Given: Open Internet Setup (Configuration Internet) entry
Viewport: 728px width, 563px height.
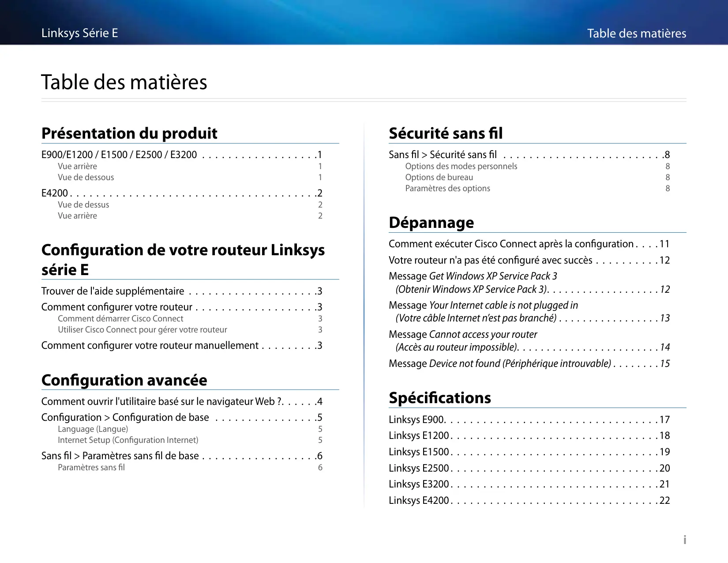Looking at the screenshot, I should tap(128, 440).
